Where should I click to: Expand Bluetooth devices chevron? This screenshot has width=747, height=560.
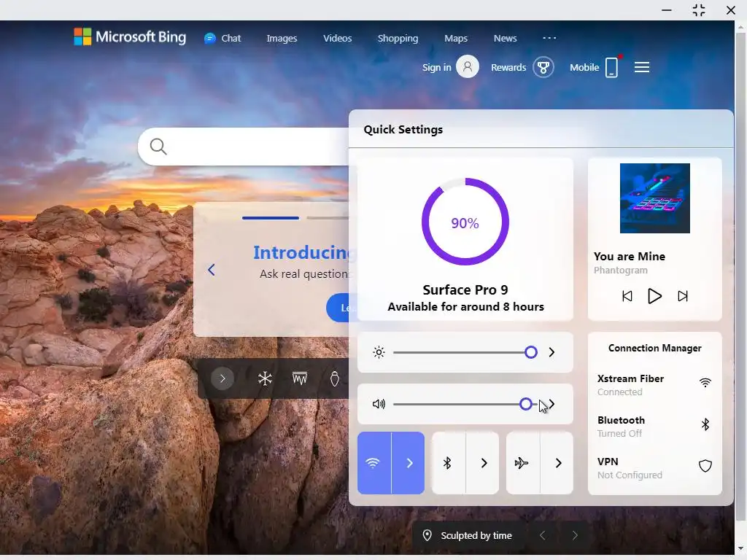pyautogui.click(x=483, y=463)
